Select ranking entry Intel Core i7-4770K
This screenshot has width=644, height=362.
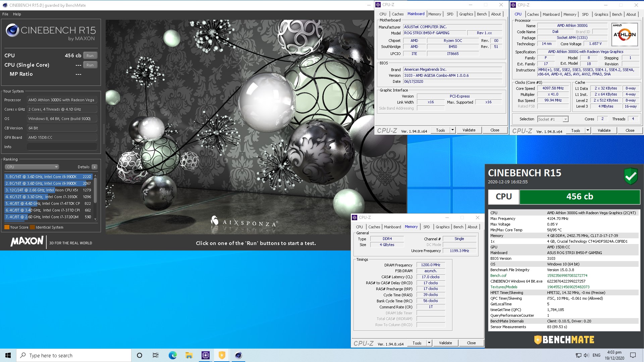[x=48, y=203]
